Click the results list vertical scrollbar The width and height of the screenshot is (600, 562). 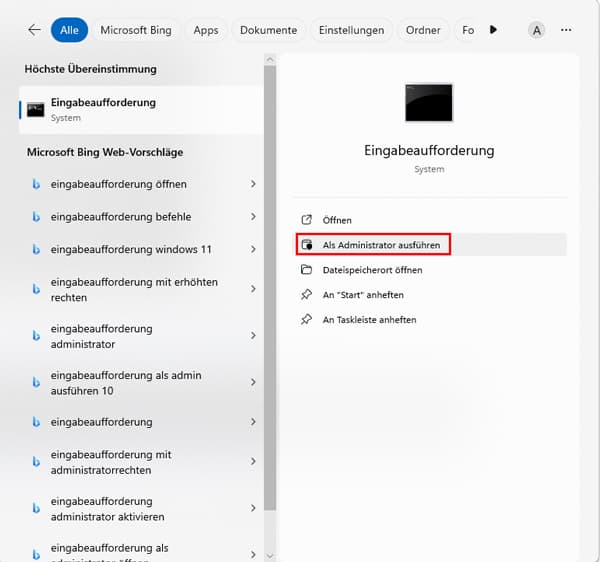coord(269,300)
